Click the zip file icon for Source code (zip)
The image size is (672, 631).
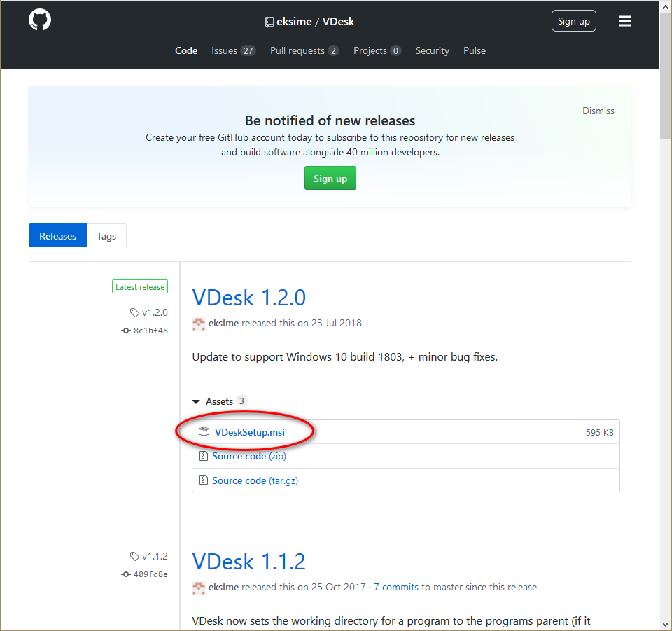pos(204,456)
